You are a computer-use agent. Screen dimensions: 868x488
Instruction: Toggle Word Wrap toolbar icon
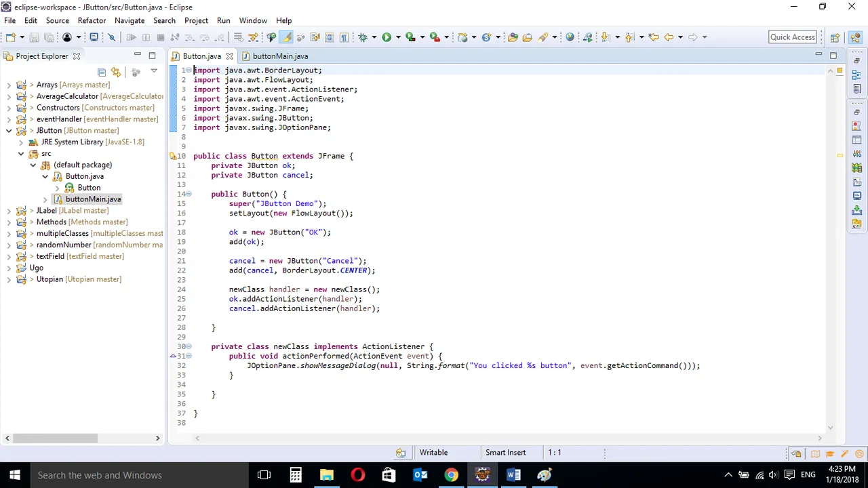pos(315,37)
